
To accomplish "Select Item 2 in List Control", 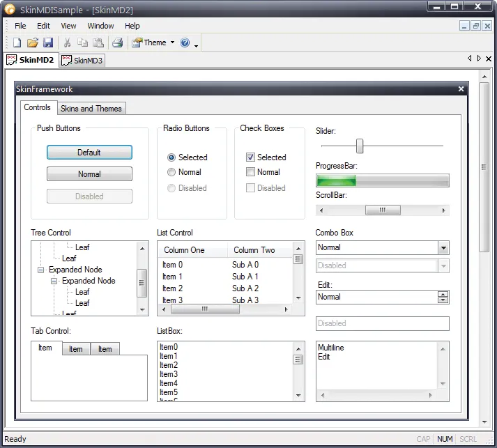I will tap(172, 288).
